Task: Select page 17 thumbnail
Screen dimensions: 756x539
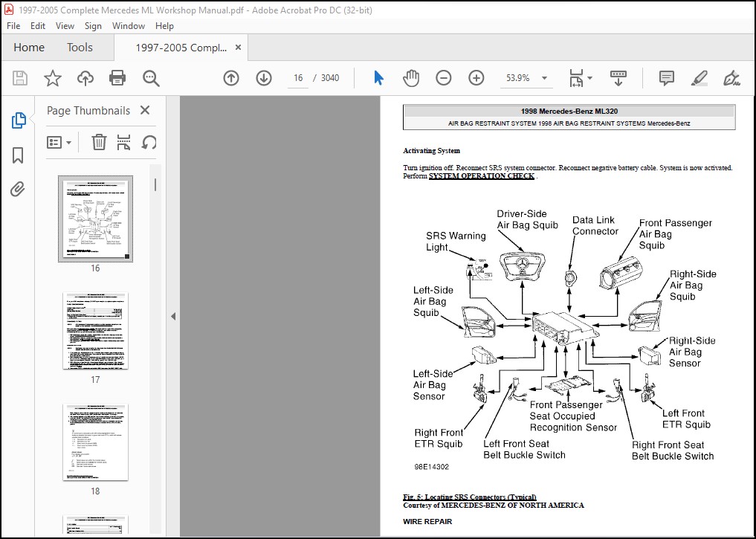Action: 95,331
